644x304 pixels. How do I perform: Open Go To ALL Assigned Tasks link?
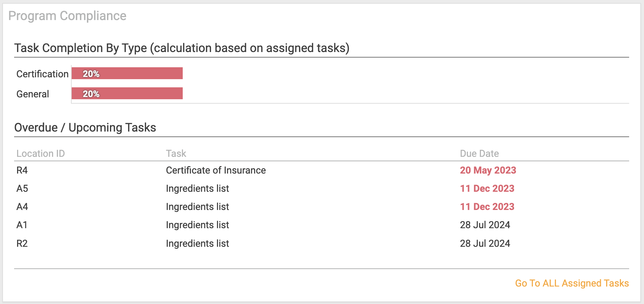(572, 283)
